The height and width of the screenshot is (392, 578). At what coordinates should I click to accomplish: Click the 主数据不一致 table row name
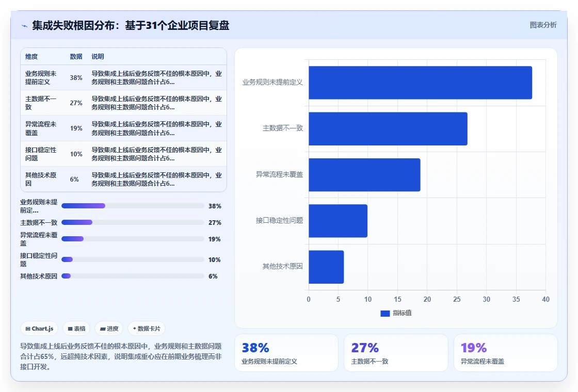[x=41, y=103]
